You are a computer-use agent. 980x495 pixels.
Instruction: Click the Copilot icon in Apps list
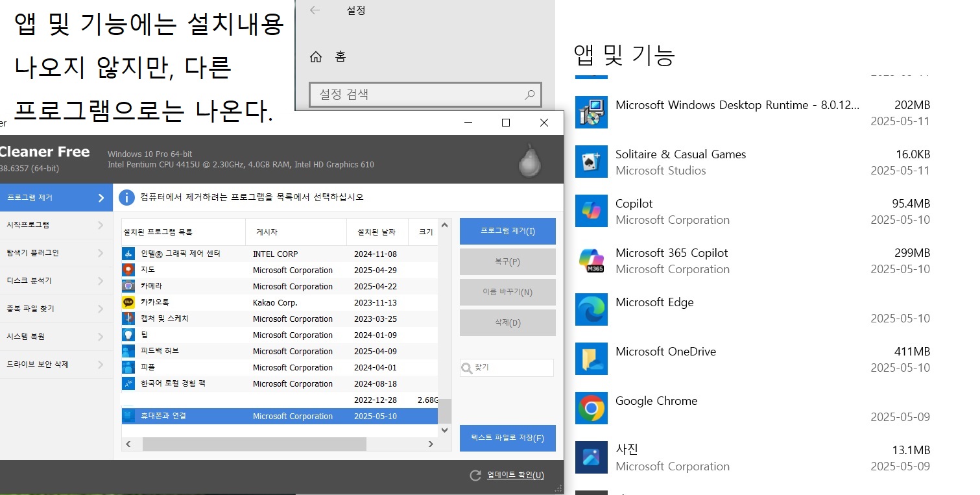tap(592, 211)
